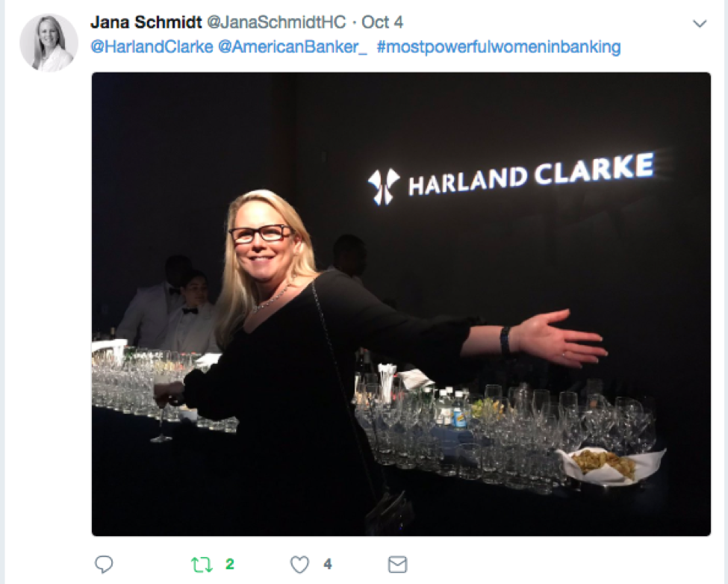Open the @JanaSchmidtHC handle link

pos(276,22)
